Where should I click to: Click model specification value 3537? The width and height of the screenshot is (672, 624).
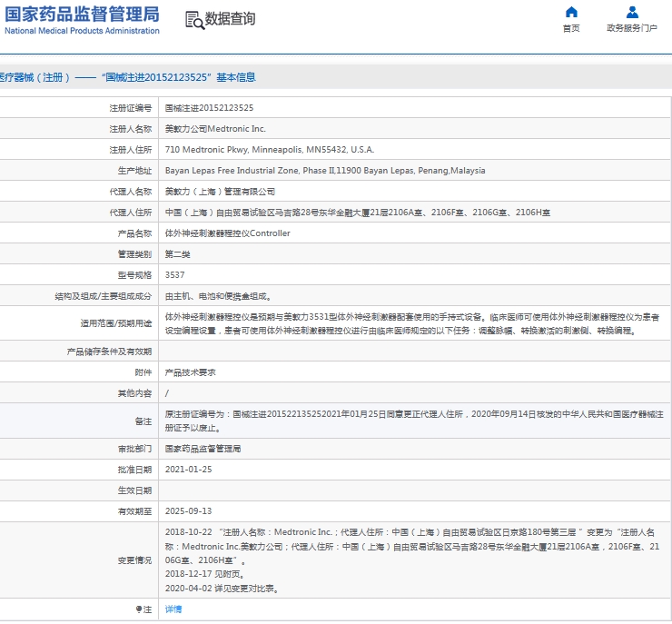(175, 275)
